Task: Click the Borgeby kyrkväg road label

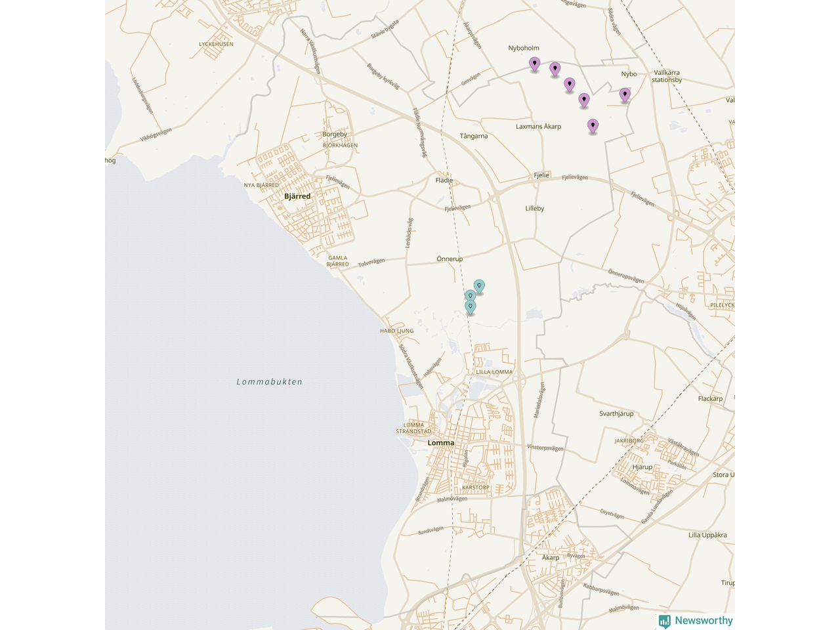Action: [x=383, y=76]
